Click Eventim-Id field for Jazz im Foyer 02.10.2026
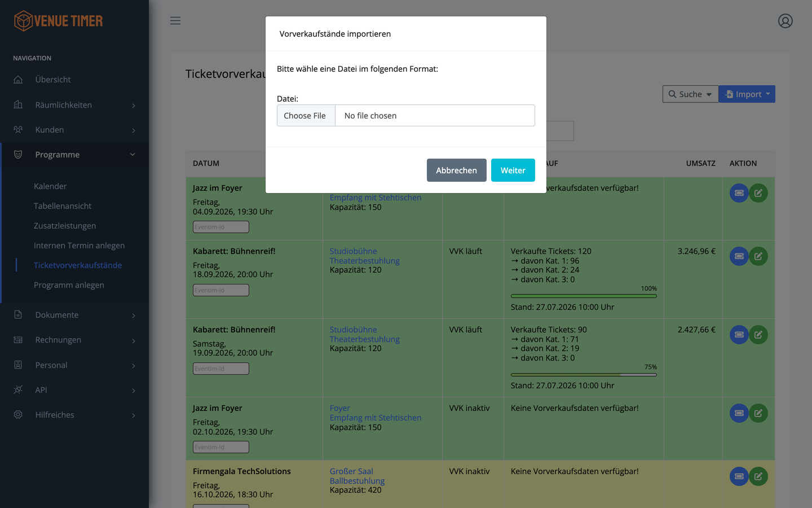Image resolution: width=812 pixels, height=508 pixels. point(221,447)
